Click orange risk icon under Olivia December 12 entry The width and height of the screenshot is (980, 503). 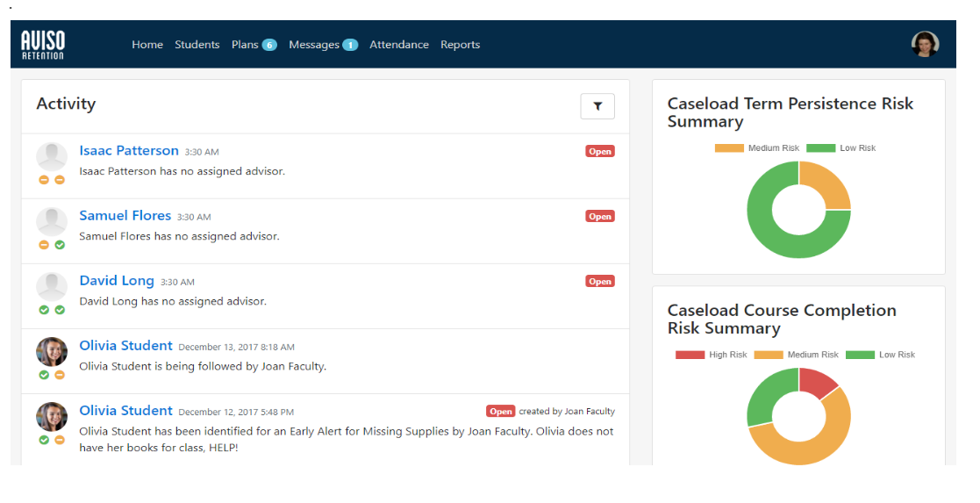60,441
